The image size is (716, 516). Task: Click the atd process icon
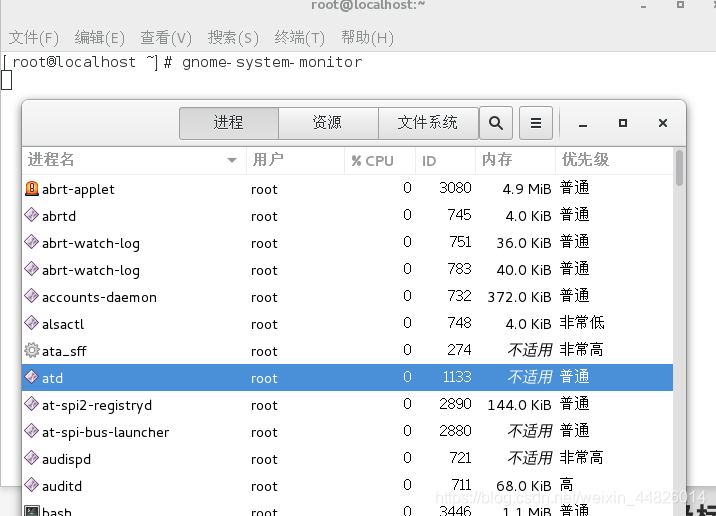click(32, 377)
